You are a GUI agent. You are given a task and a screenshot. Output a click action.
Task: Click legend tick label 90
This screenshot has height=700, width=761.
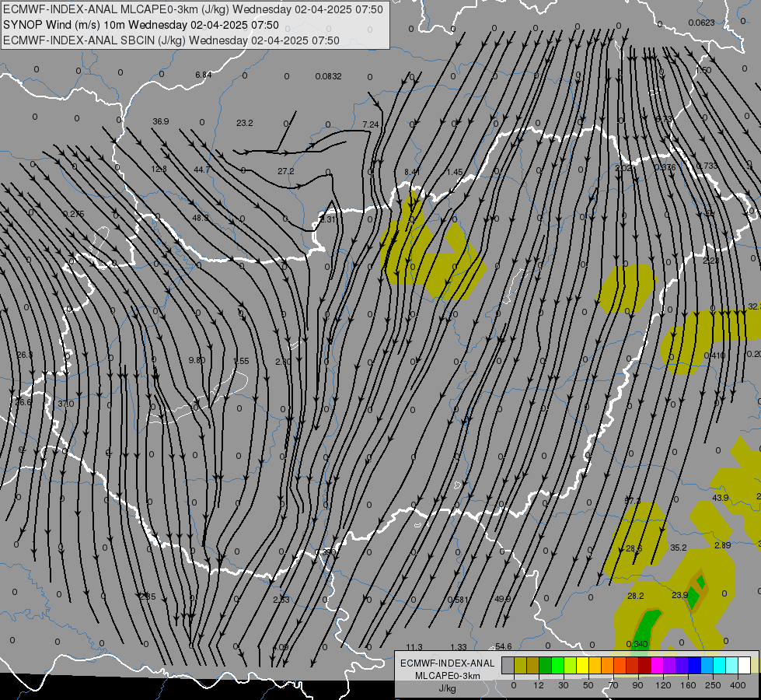point(637,685)
